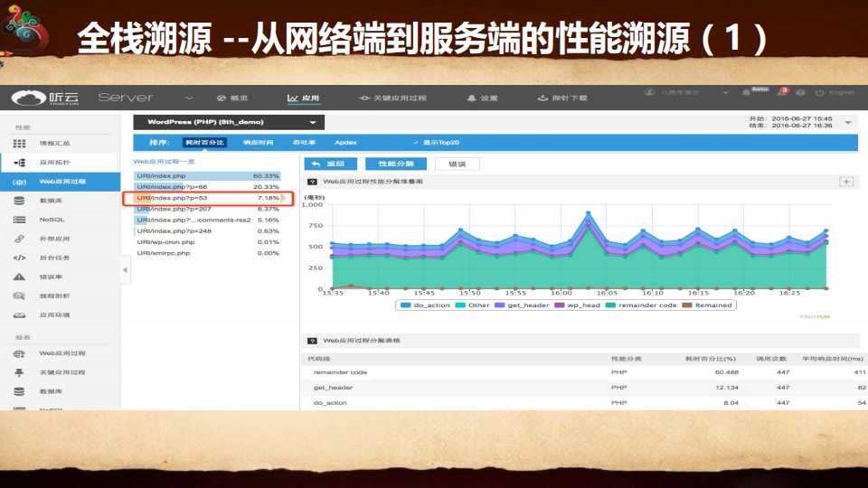Open 应用拓扑 topology icon in sidebar
The image size is (868, 488).
[x=19, y=163]
